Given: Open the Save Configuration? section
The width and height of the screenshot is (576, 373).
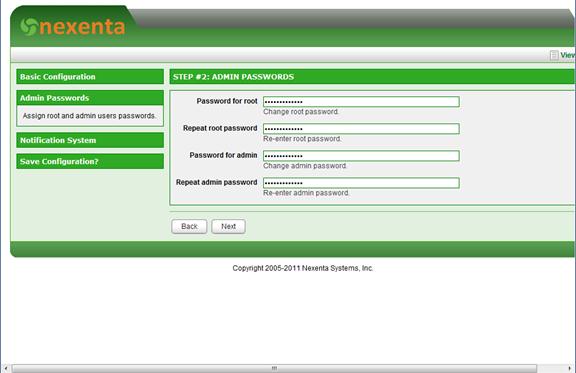Looking at the screenshot, I should (90, 161).
